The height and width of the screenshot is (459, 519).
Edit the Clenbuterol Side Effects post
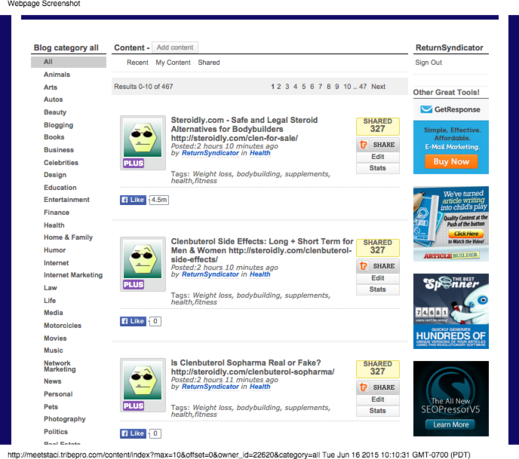pyautogui.click(x=378, y=278)
